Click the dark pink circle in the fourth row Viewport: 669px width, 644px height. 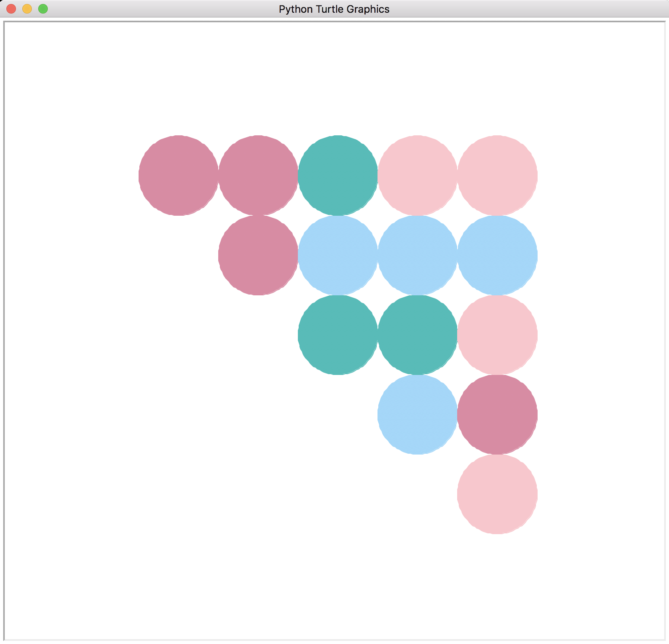(497, 414)
